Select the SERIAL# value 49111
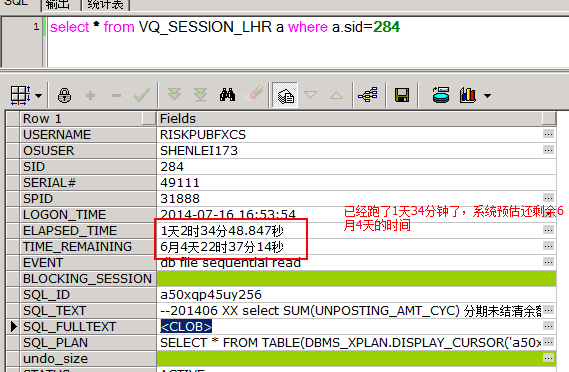The image size is (569, 372). 180,183
